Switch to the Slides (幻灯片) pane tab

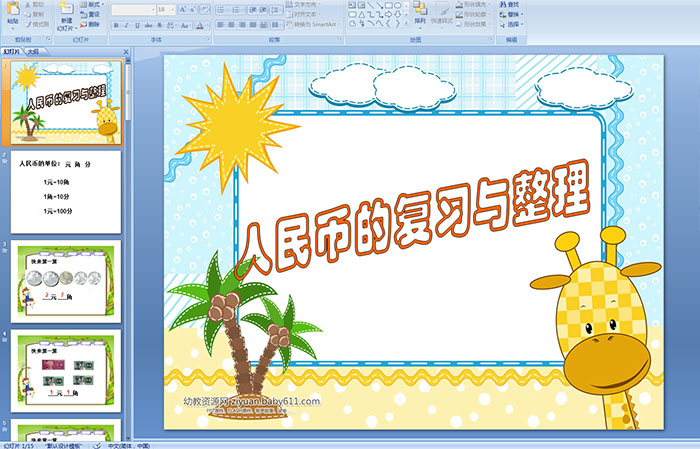[x=12, y=52]
